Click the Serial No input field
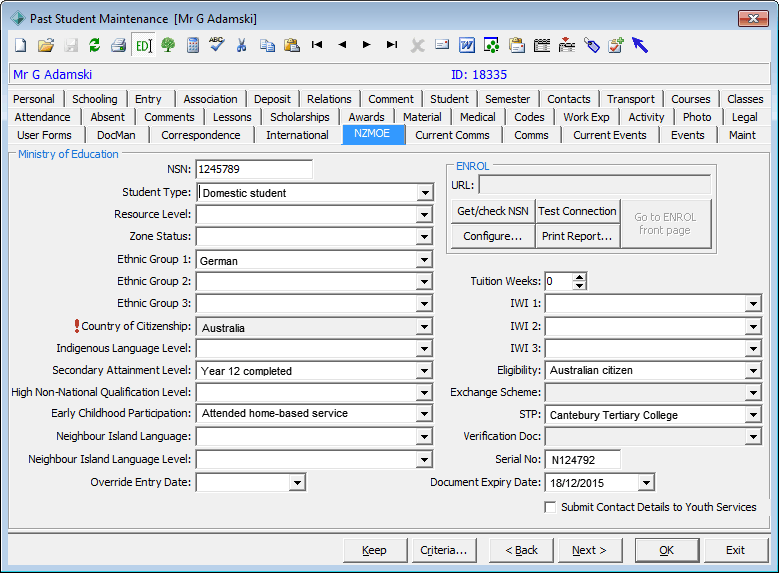The image size is (779, 573). (x=582, y=460)
